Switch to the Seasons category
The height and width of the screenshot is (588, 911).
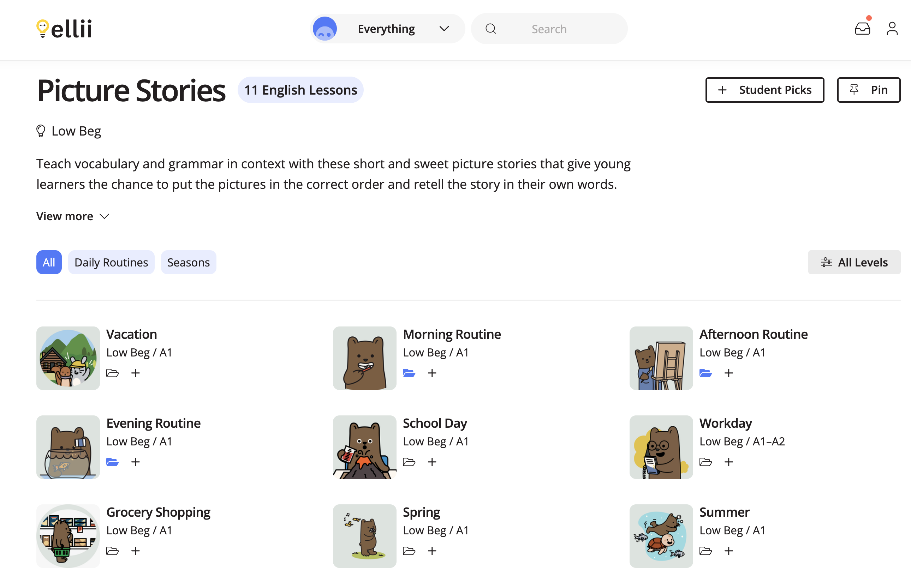pos(188,262)
